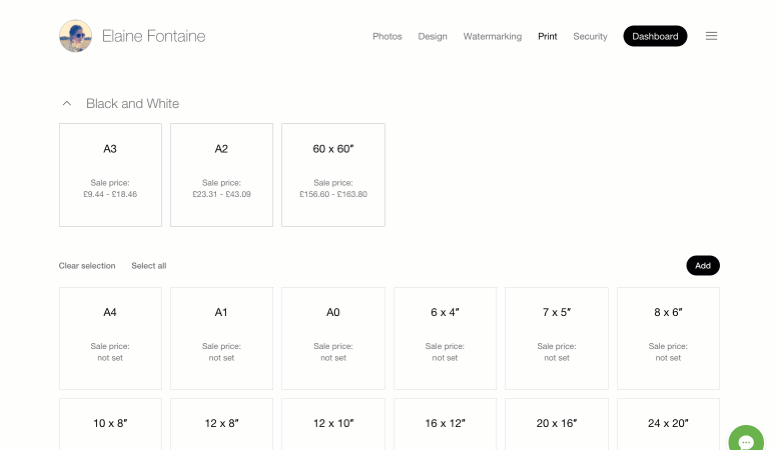The image size is (777, 450).
Task: Open the A3 print size card
Action: (111, 175)
